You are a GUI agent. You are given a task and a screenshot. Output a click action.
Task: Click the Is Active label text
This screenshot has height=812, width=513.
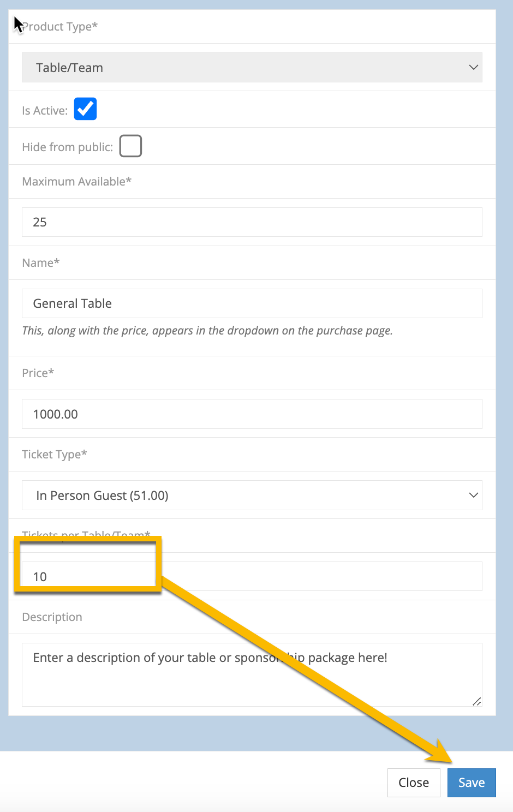point(45,111)
